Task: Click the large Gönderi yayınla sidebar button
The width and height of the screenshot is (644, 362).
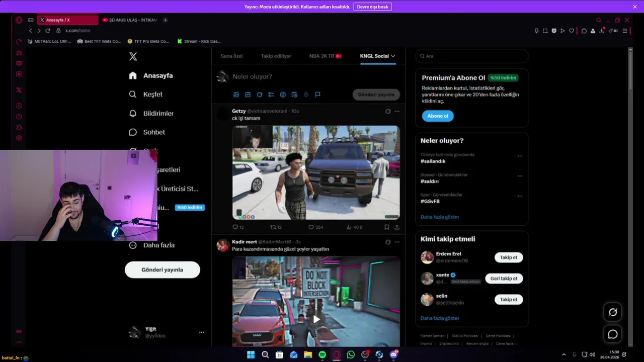Action: (x=163, y=270)
